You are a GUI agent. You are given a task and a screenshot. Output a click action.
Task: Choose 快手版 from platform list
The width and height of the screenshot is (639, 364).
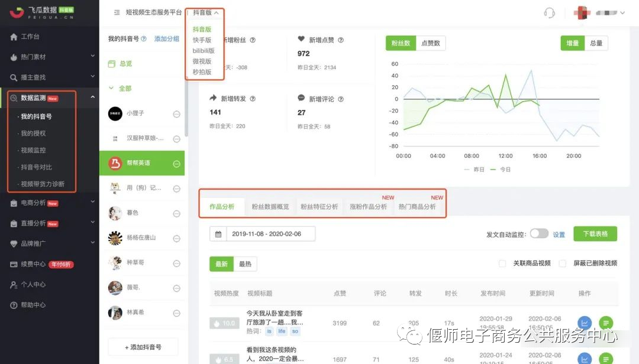click(x=202, y=40)
